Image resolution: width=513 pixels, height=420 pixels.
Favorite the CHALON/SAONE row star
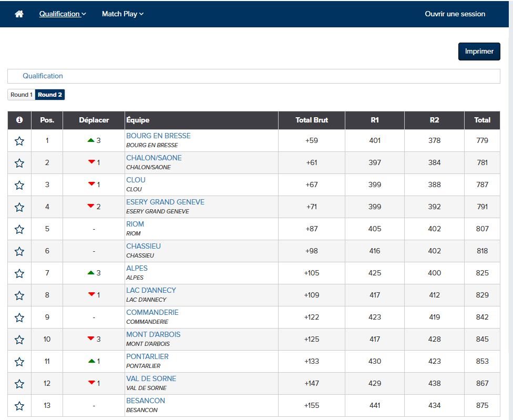(19, 163)
